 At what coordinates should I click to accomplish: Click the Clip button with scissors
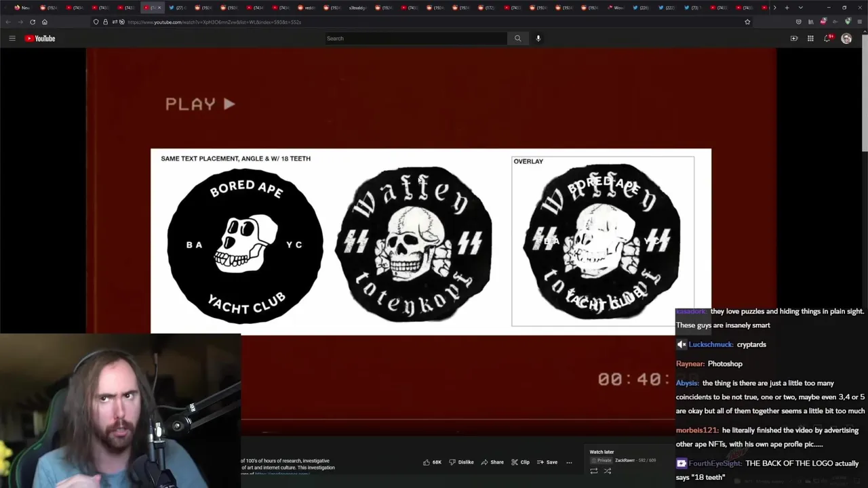pos(520,462)
